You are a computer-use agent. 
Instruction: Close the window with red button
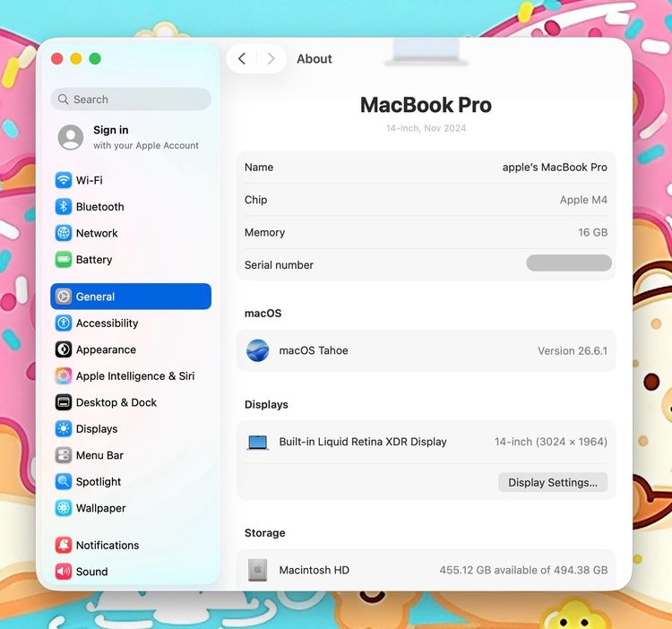(57, 59)
